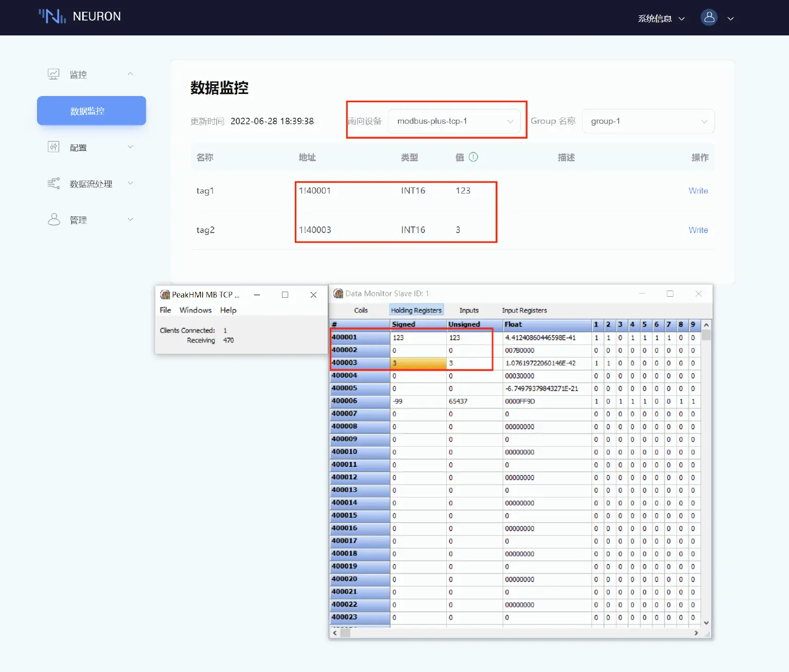This screenshot has height=672, width=789.
Task: Select the highlighted 400003 Signed value cell
Action: (418, 362)
